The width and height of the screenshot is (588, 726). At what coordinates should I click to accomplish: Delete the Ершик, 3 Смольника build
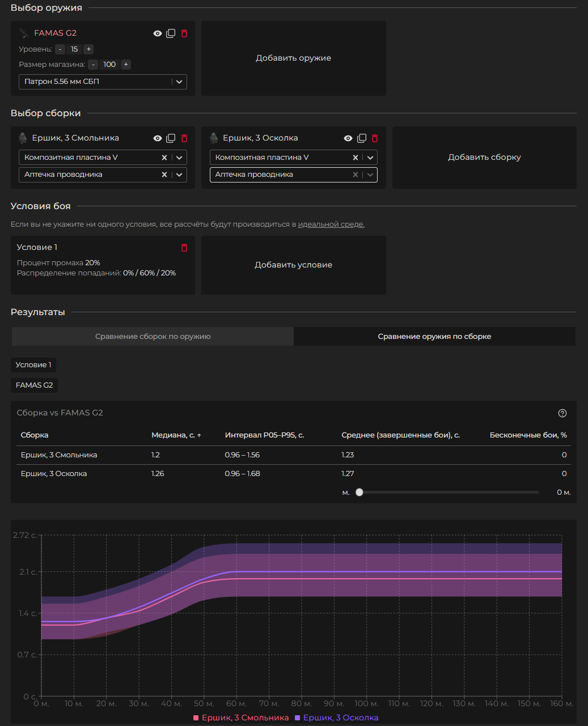[x=184, y=138]
